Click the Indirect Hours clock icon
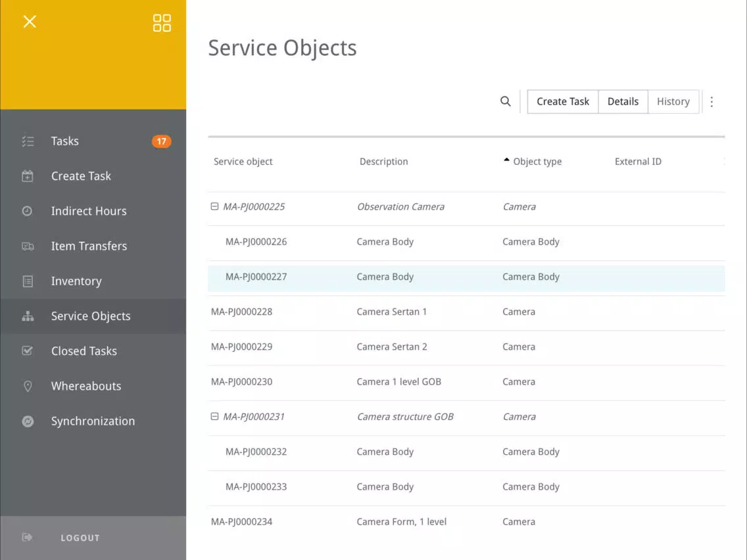Screen dimensions: 747x560 27,211
